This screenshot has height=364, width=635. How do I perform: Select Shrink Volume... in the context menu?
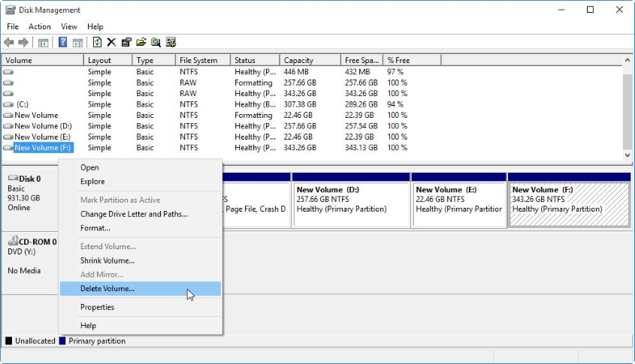tap(140, 260)
